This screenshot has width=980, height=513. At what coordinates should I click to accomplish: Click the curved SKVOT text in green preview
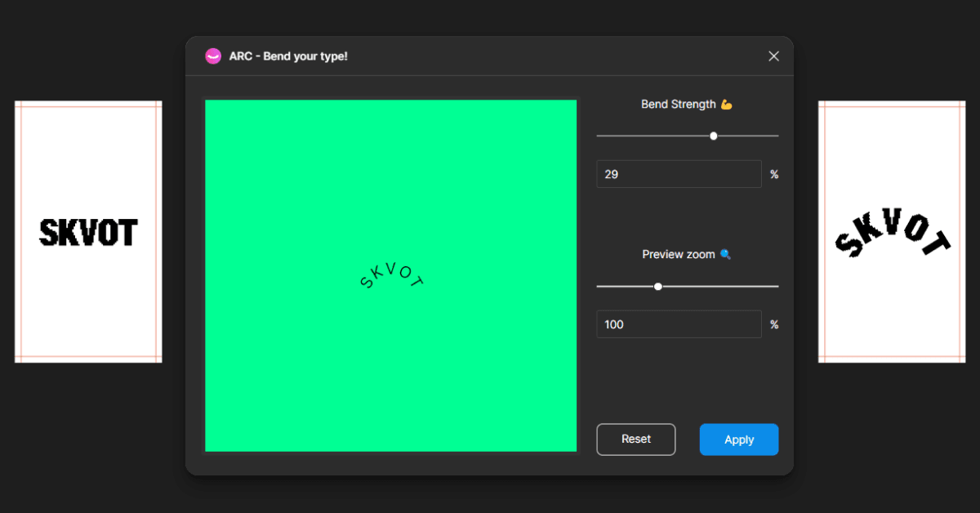click(392, 276)
